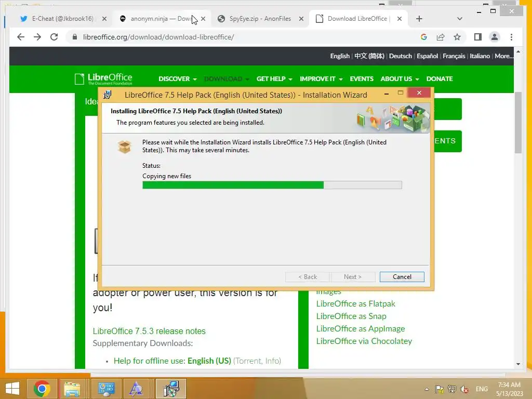This screenshot has height=399, width=532.
Task: Open the Google icon in address bar
Action: [424, 37]
